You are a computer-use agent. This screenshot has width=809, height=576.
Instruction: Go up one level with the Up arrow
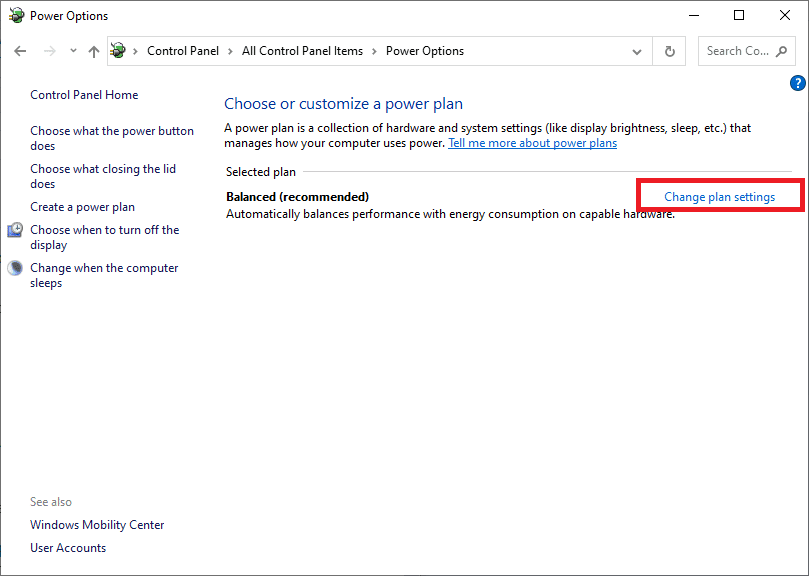click(x=93, y=51)
